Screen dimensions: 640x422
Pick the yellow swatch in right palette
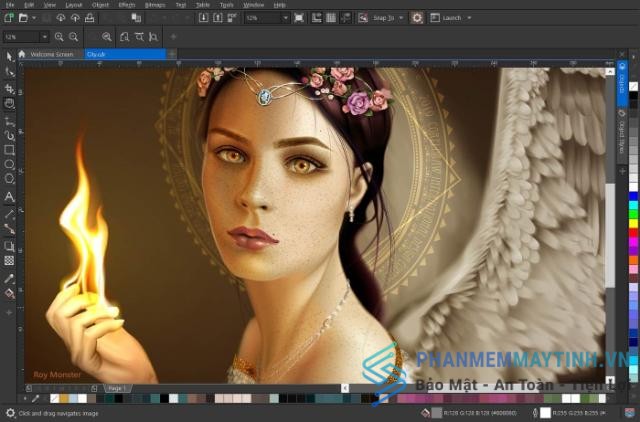click(x=633, y=223)
